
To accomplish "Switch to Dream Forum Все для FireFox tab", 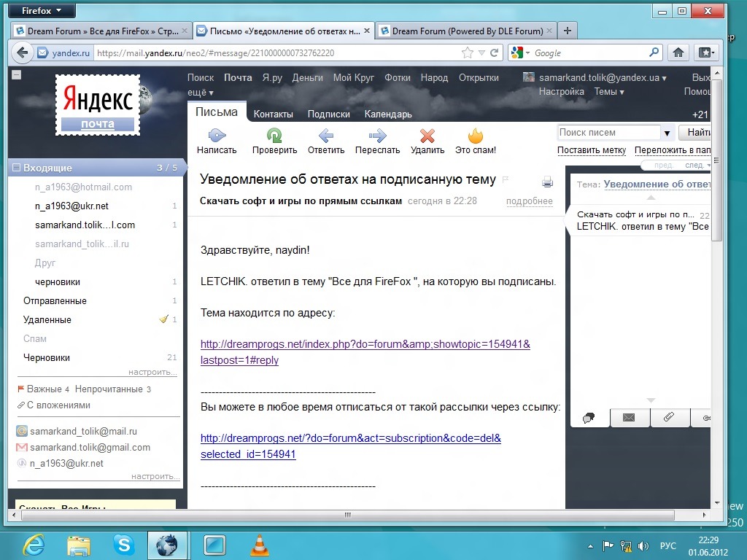I will [x=101, y=31].
